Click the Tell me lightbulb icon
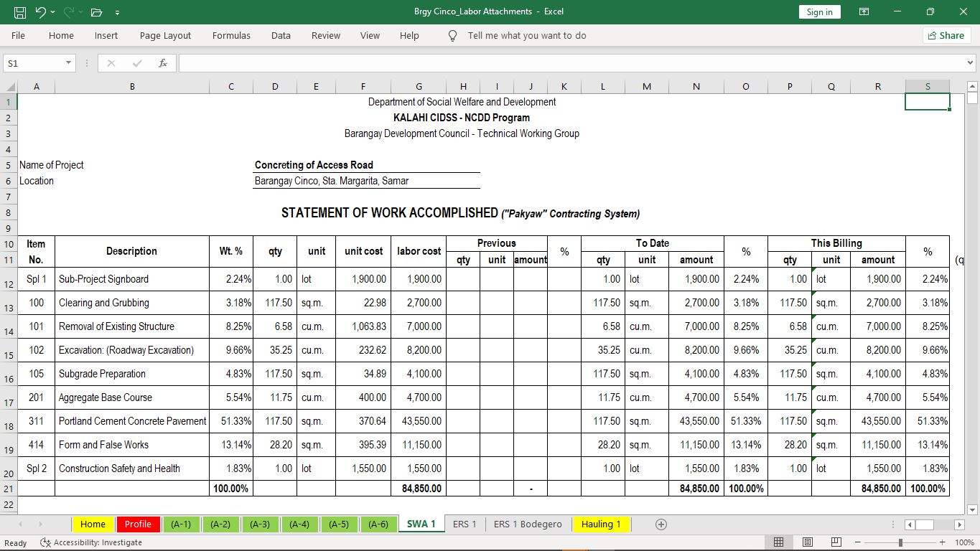 452,35
